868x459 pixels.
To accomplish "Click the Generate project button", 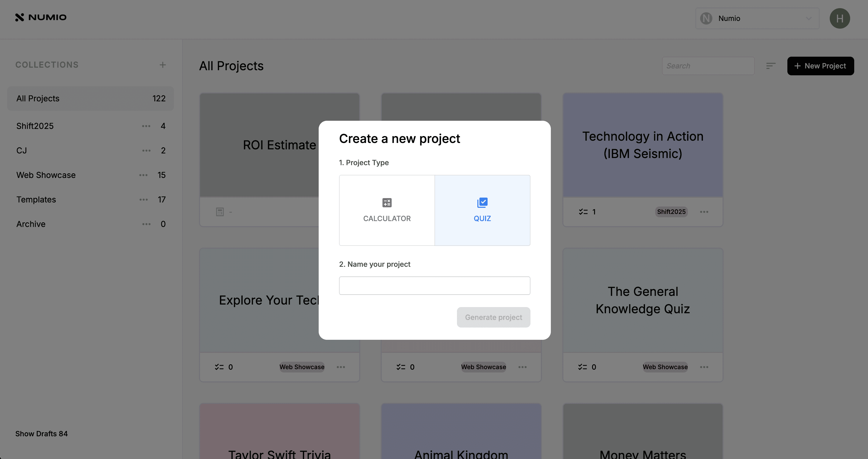I will click(x=493, y=317).
